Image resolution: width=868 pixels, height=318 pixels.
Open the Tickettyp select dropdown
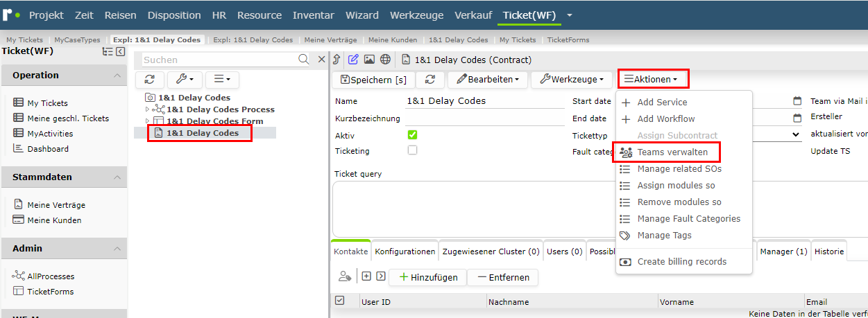(795, 135)
